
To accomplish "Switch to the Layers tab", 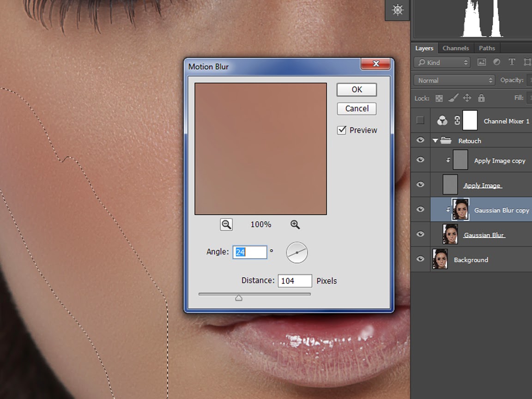I will (x=424, y=48).
